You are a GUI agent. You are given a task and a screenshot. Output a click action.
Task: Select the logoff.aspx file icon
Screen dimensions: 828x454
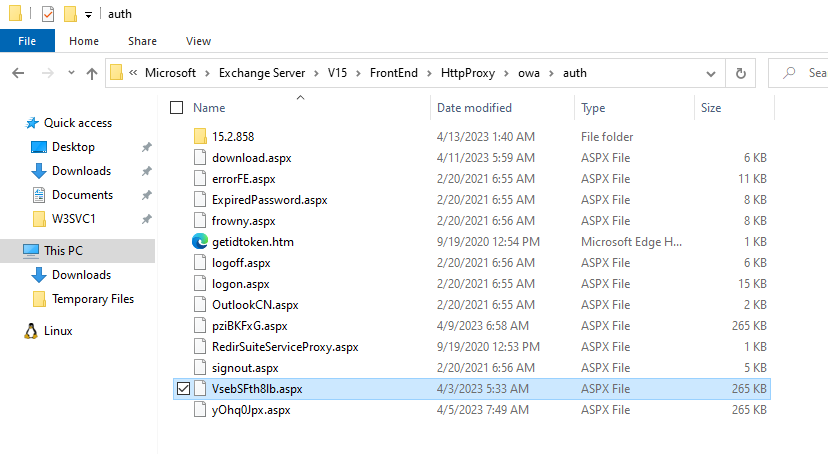pos(200,262)
